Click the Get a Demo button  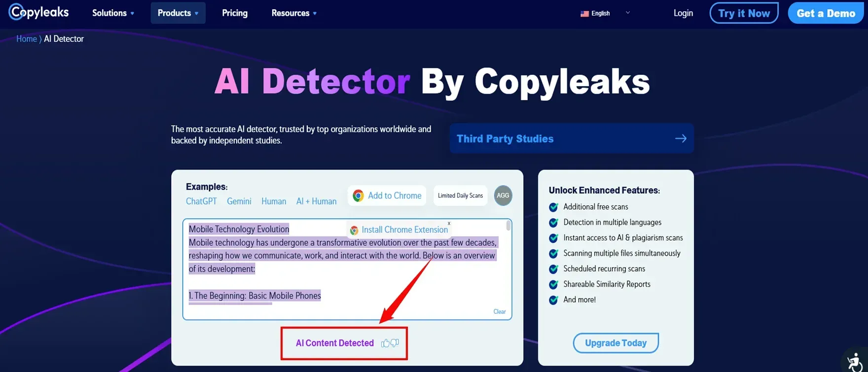[x=826, y=13]
